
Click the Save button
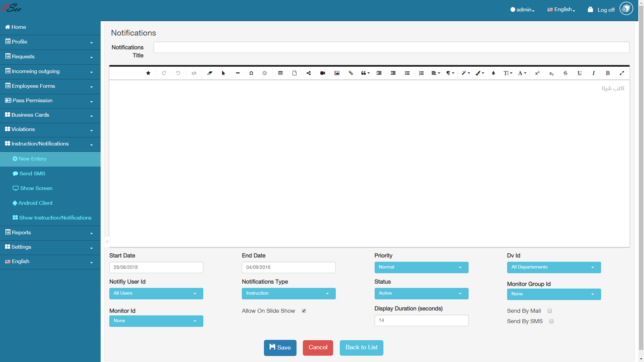point(280,348)
